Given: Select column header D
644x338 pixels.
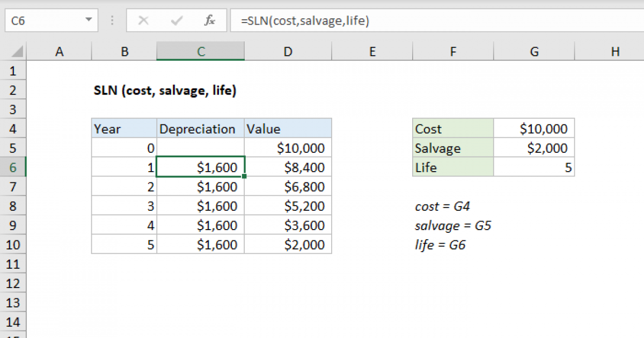Looking at the screenshot, I should (288, 51).
